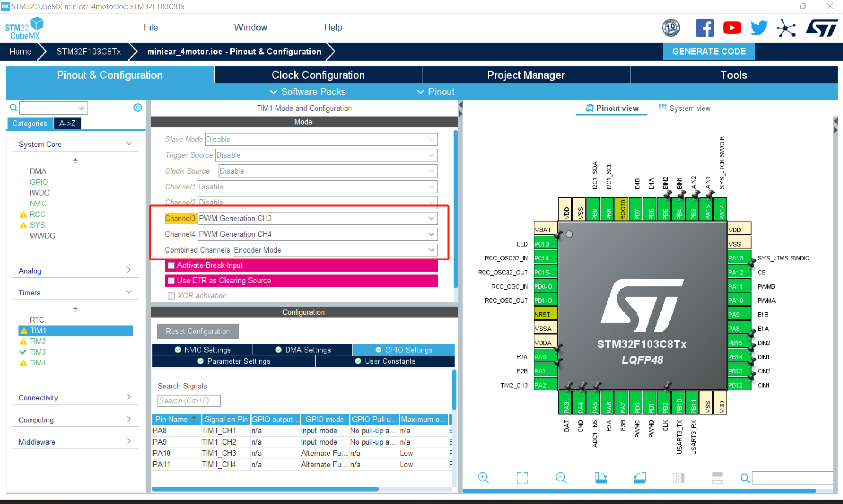This screenshot has height=504, width=843.
Task: Fit chip view to screen
Action: coord(522,478)
